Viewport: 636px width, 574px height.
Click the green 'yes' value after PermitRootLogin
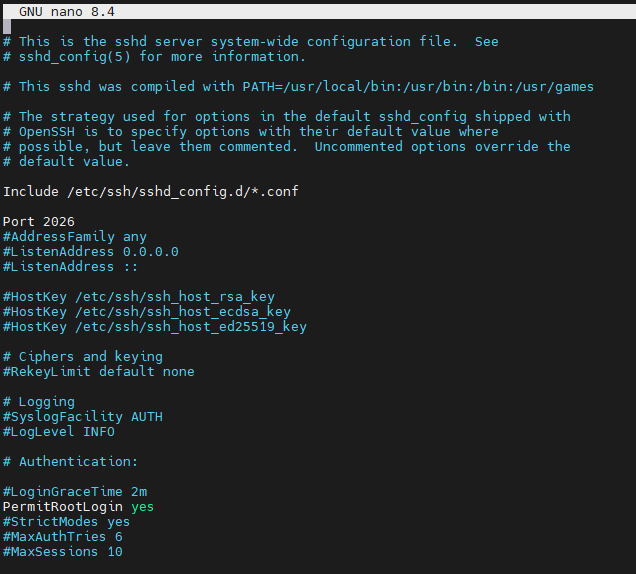coord(142,507)
